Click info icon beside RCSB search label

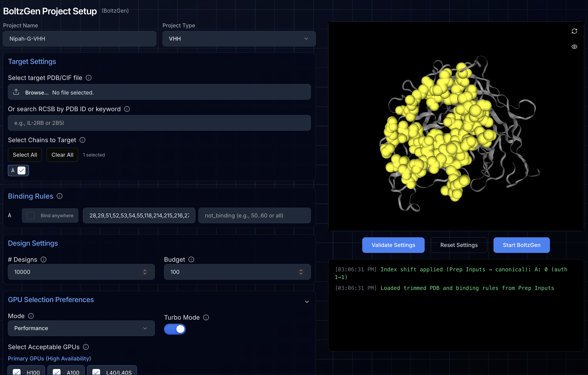(x=127, y=109)
